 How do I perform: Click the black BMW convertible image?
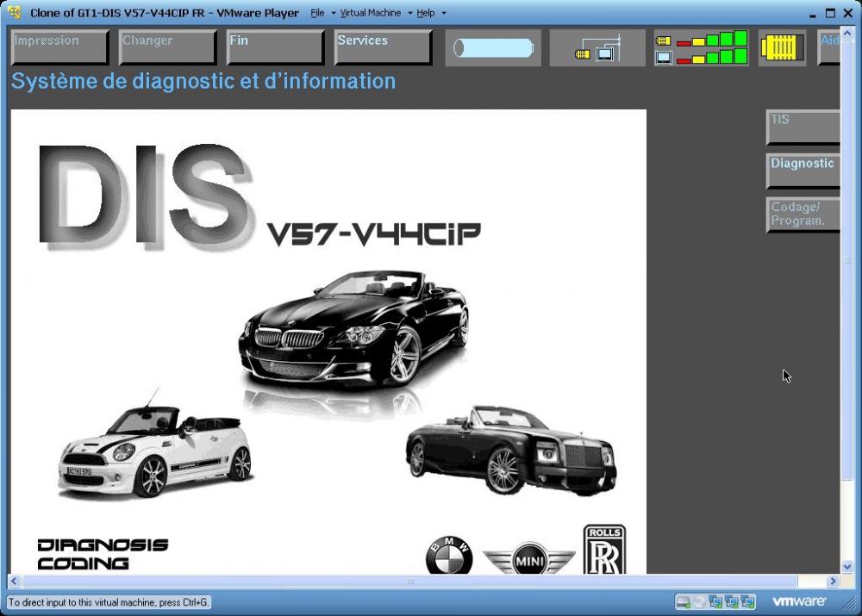tap(353, 330)
